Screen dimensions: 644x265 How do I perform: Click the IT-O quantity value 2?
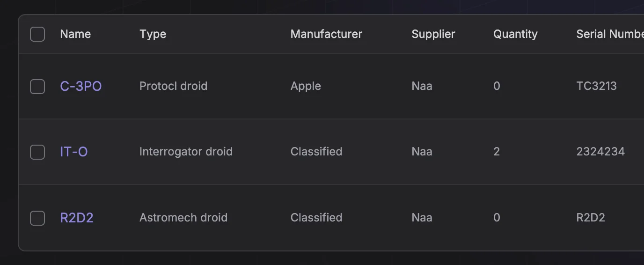pos(497,152)
